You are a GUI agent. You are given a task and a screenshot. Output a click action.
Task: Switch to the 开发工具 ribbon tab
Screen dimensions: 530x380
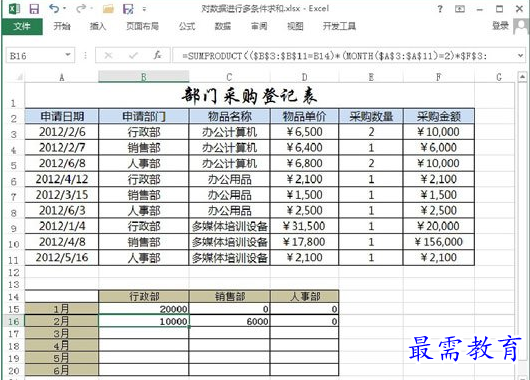click(x=339, y=26)
